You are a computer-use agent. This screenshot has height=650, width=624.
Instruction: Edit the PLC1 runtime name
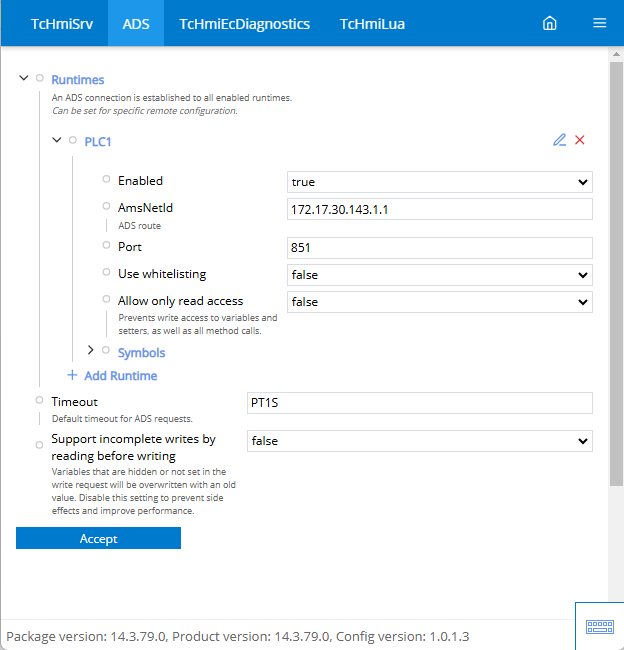[559, 140]
